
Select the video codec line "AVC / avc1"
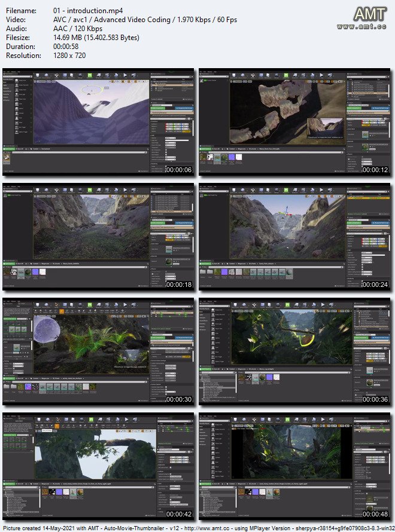tap(70, 20)
